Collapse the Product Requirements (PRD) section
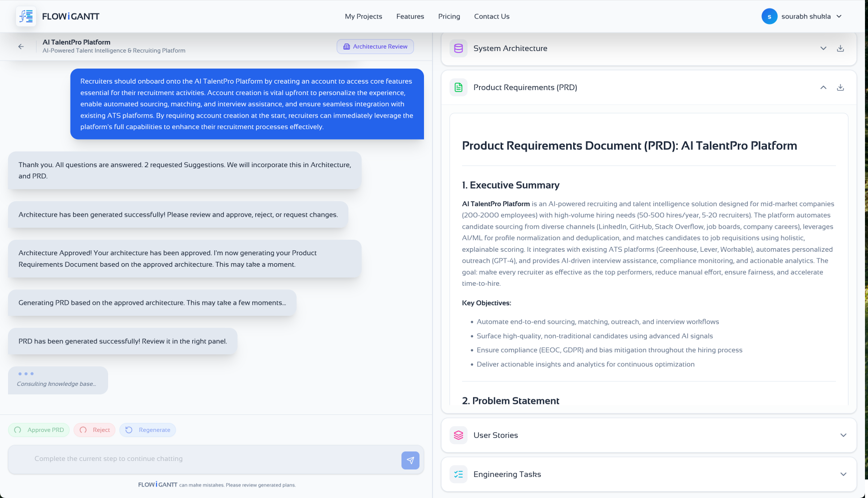The image size is (868, 498). coord(823,88)
